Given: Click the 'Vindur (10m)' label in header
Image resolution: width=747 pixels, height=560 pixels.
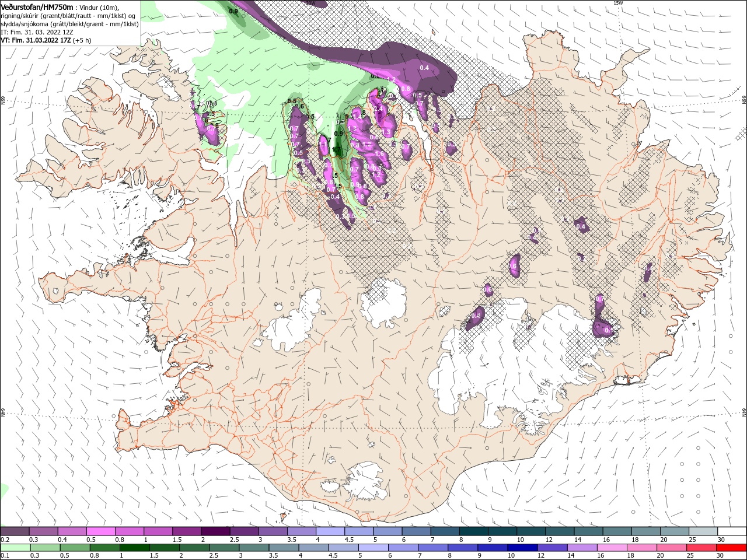Looking at the screenshot, I should 98,7.
